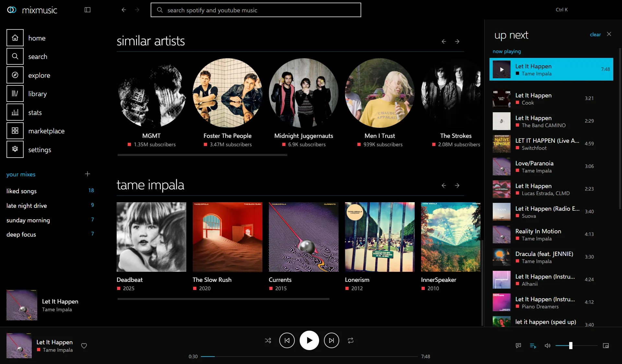The height and width of the screenshot is (364, 622).
Task: Adjust the volume slider
Action: 576,346
